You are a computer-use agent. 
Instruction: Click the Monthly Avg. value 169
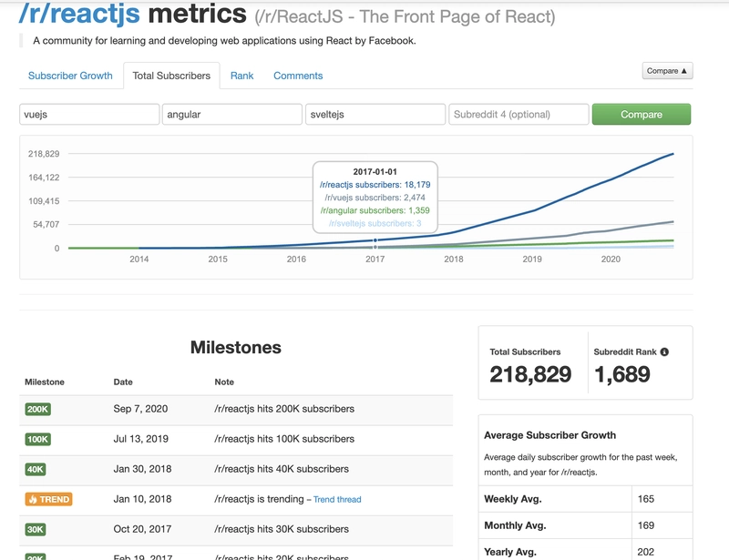[x=646, y=525]
